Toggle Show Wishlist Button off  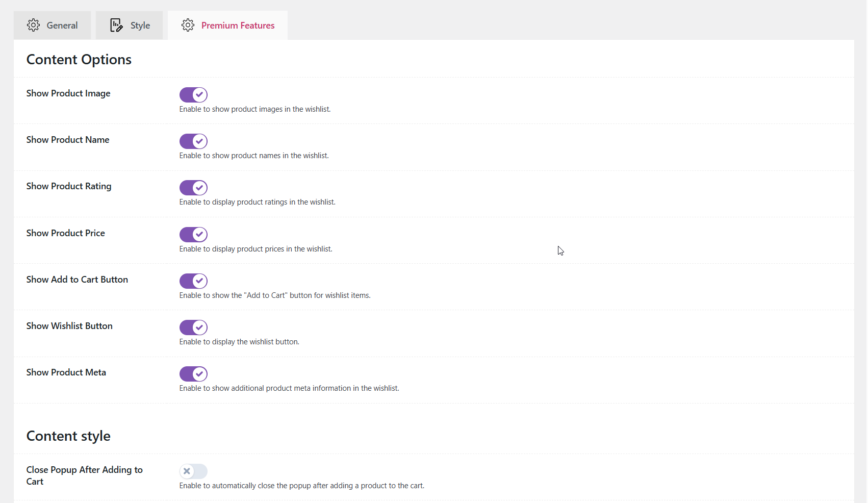coord(193,328)
